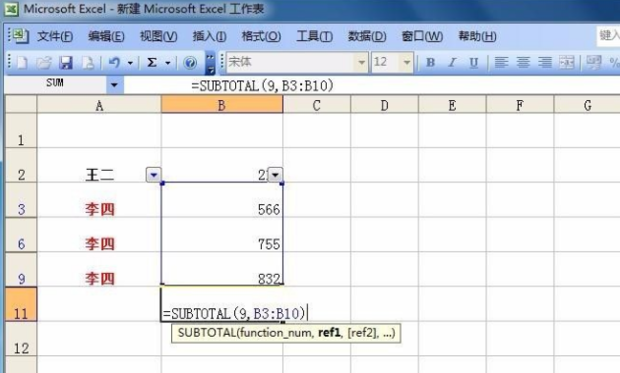This screenshot has width=620, height=373.
Task: Select column A header
Action: (x=99, y=105)
